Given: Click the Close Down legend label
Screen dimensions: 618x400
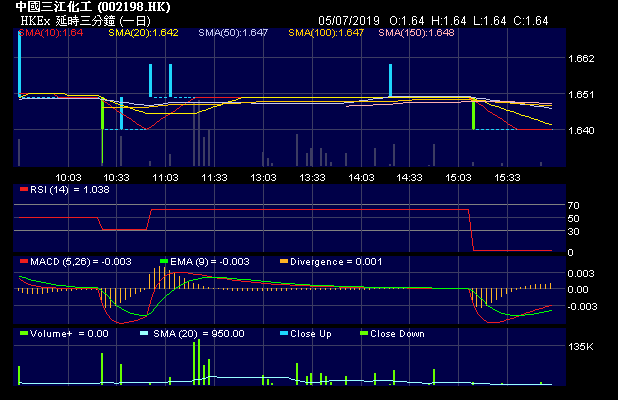Looking at the screenshot, I should (398, 334).
